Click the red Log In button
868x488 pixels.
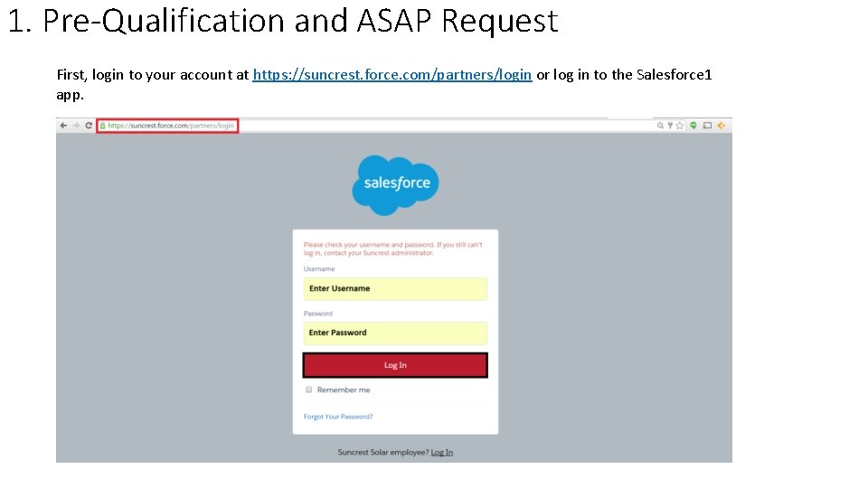point(395,365)
